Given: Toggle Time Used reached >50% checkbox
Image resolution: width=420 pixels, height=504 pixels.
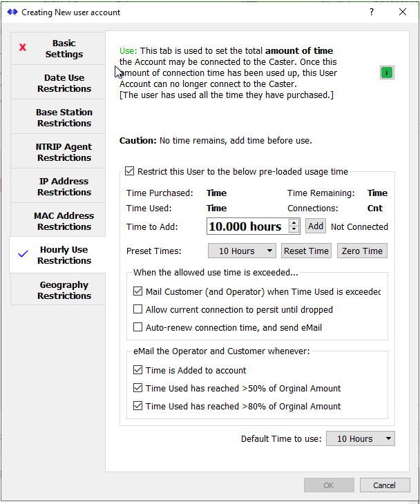Looking at the screenshot, I should coord(138,389).
